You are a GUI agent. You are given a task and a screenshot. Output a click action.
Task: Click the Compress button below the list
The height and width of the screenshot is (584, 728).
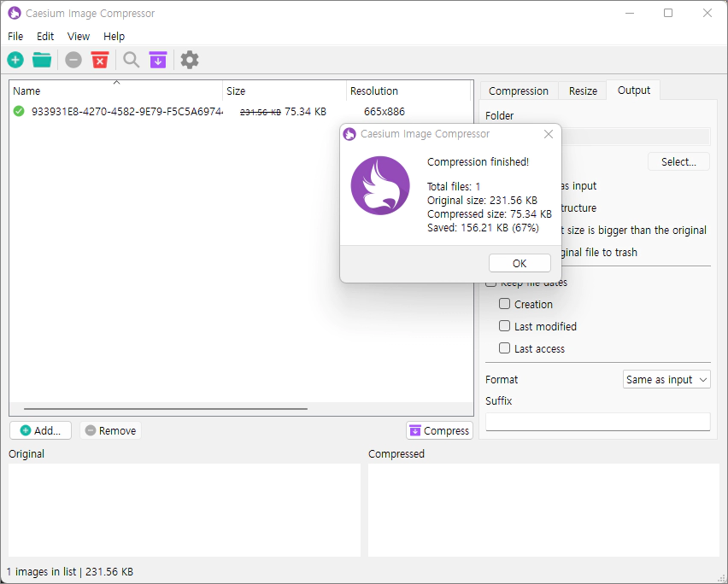439,430
